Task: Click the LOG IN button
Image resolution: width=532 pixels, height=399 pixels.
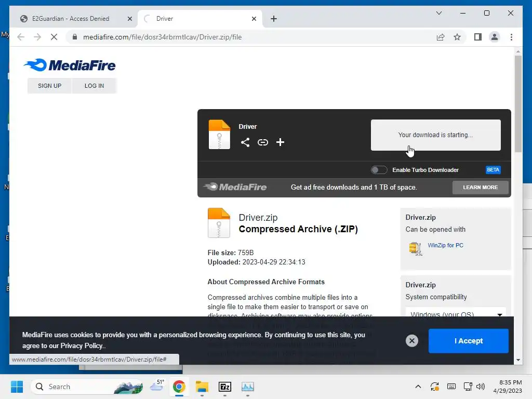Action: (x=95, y=86)
